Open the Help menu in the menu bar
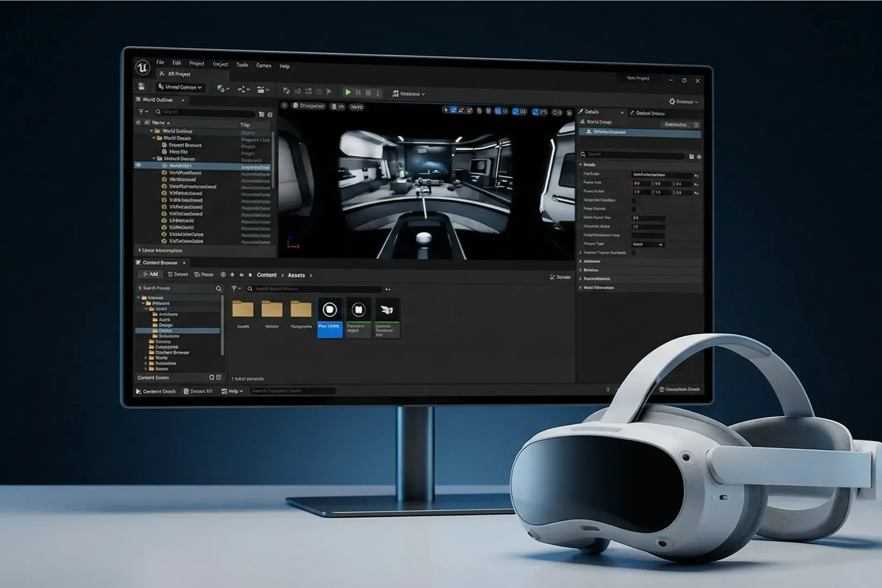The image size is (882, 588). (285, 66)
